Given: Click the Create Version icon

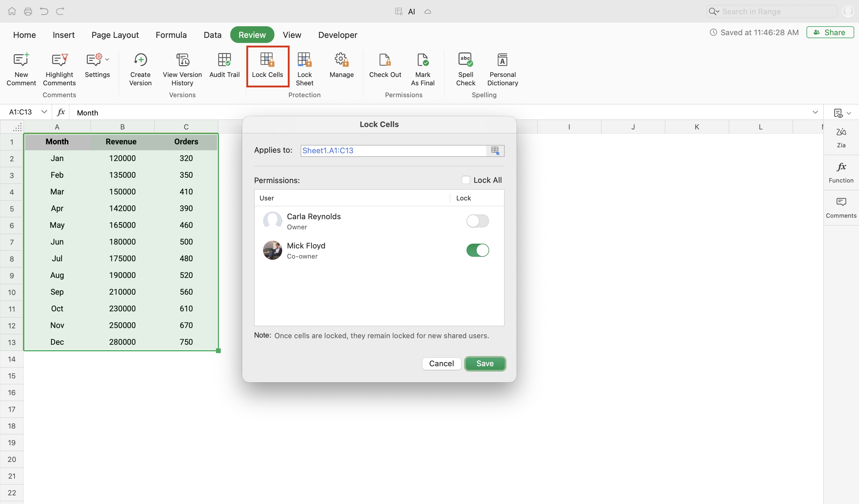Looking at the screenshot, I should pos(140,60).
